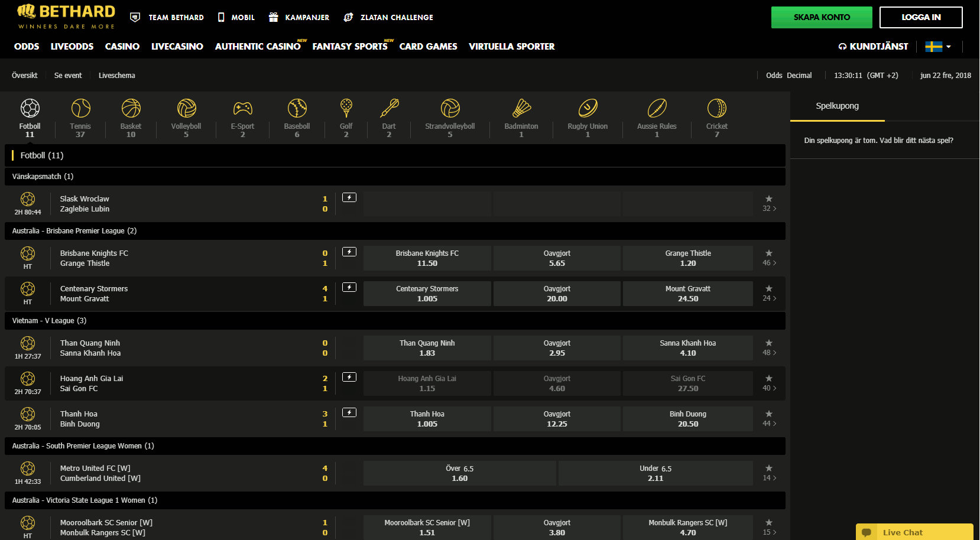Select the Volleyboll sport icon
Screen dimensions: 980x540
(186, 108)
